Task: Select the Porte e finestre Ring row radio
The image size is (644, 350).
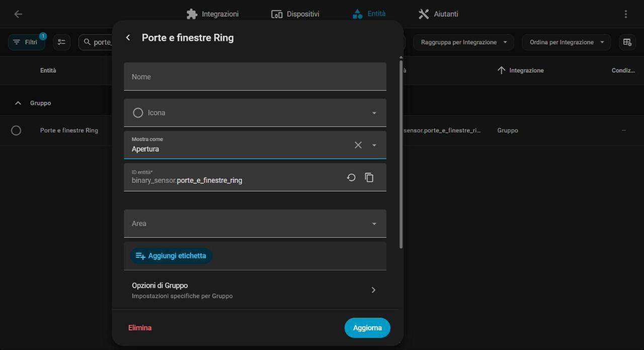Action: (16, 130)
